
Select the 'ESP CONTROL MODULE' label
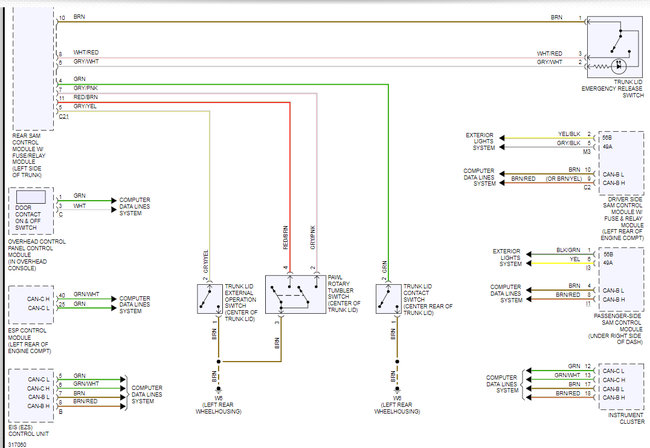(x=29, y=341)
